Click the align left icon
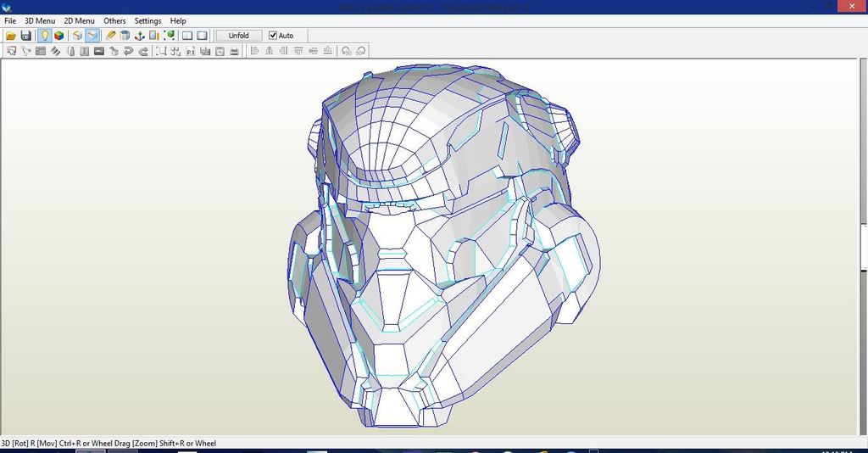 point(254,51)
